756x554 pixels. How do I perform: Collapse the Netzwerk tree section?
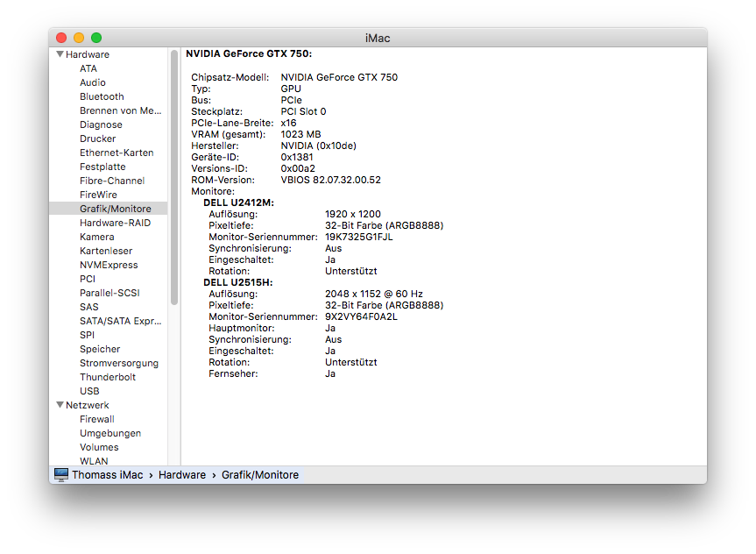click(x=60, y=405)
